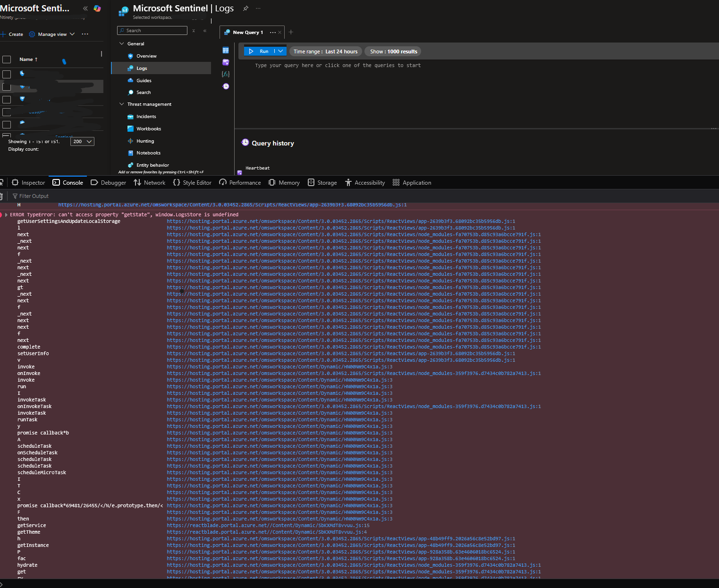Open the Functions fx icon in the side rail
719x588 pixels.
point(226,74)
